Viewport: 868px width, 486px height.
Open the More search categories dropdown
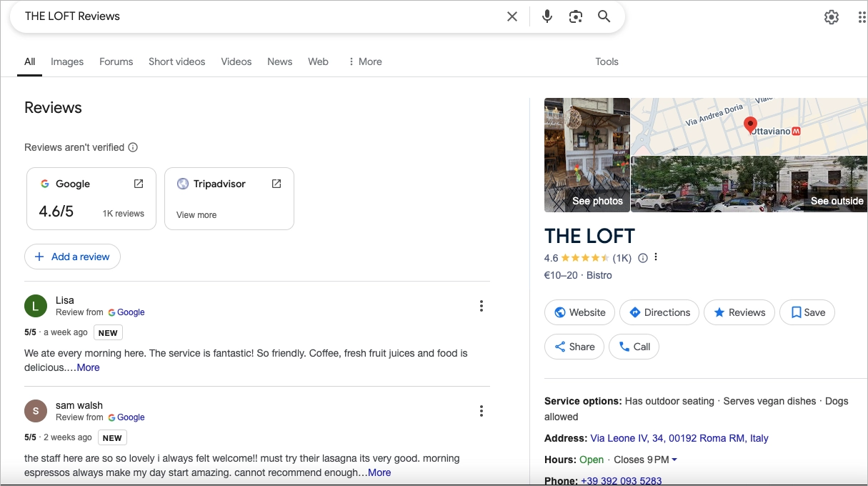point(365,61)
